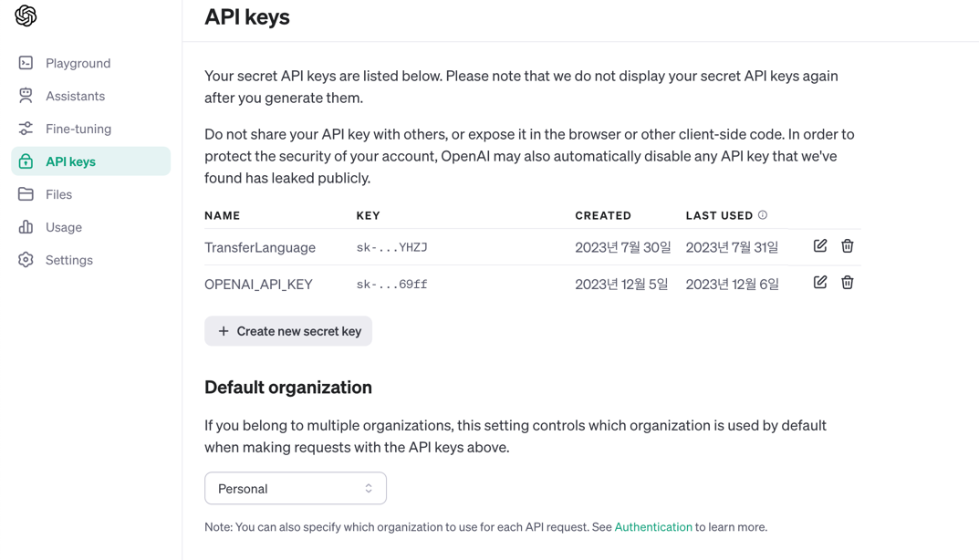
Task: Click the API keys lock icon
Action: (x=26, y=161)
